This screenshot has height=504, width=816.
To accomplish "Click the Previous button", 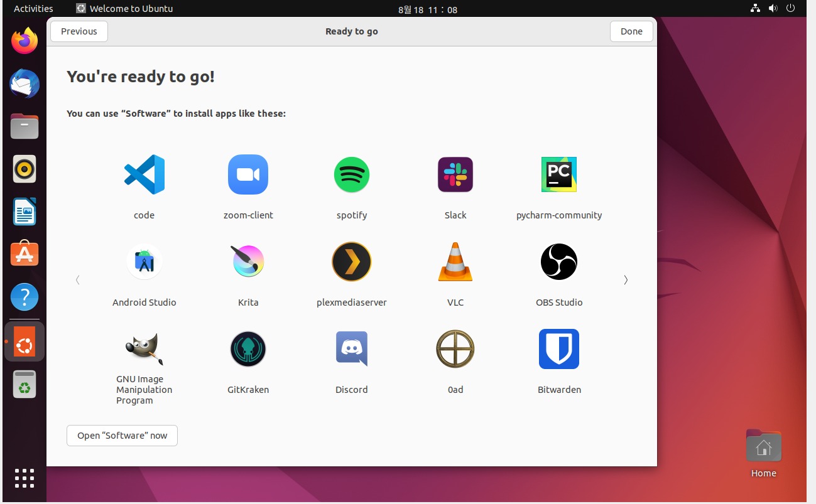I will click(79, 31).
